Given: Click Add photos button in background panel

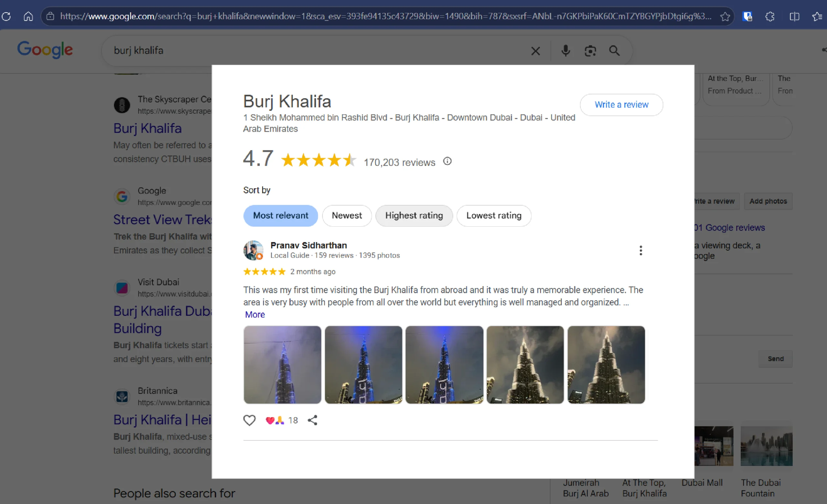Looking at the screenshot, I should click(768, 201).
